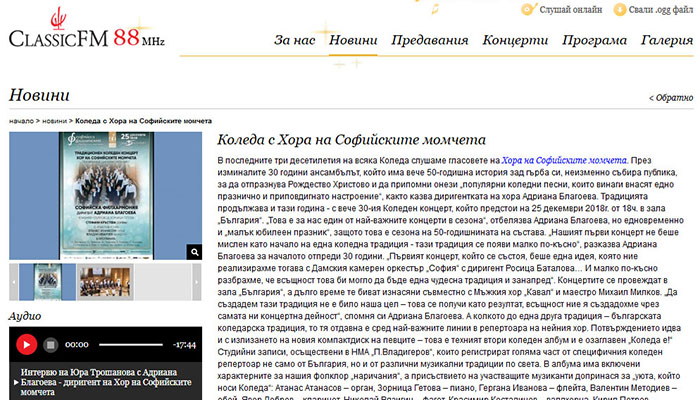The width and height of the screenshot is (700, 400).
Task: Click the Обратно back link
Action: 671,99
